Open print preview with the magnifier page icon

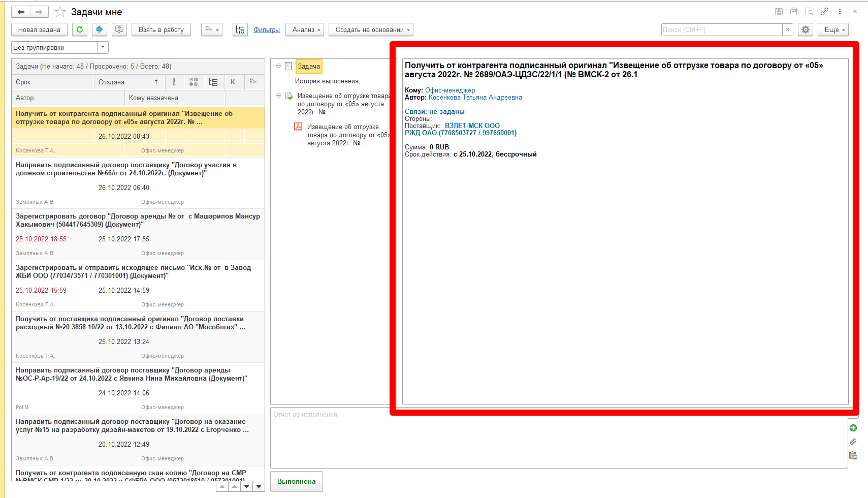[x=810, y=12]
